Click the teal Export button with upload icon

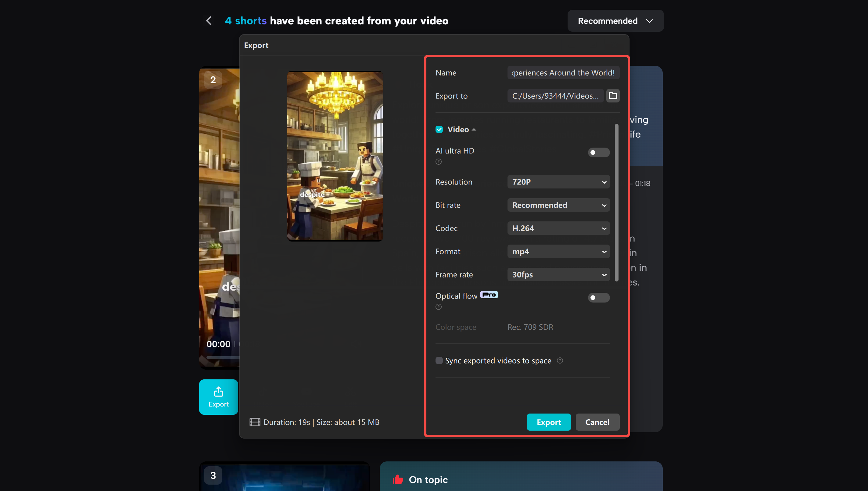218,397
